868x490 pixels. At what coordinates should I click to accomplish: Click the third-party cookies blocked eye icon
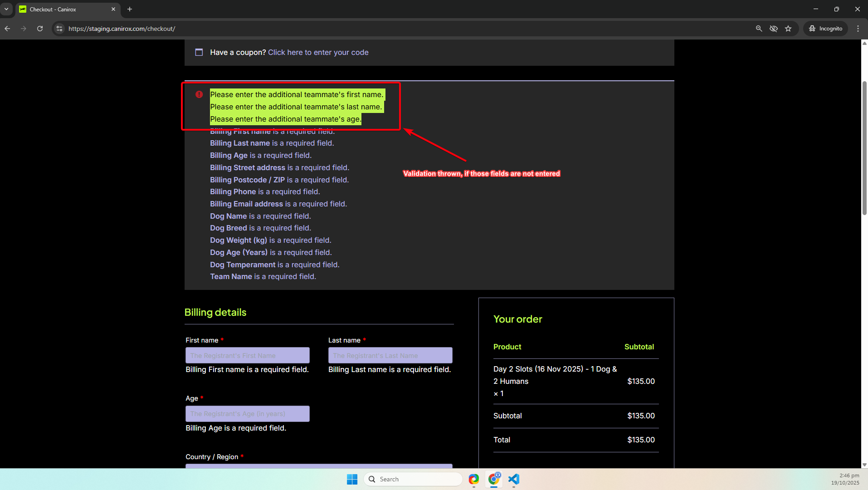click(x=774, y=29)
